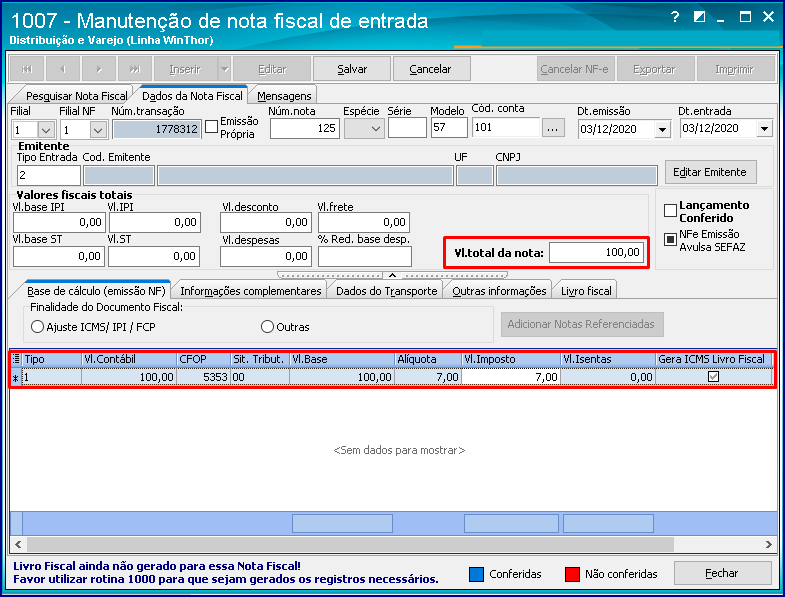
Task: Open Dados do Transporte tab
Action: (x=386, y=291)
